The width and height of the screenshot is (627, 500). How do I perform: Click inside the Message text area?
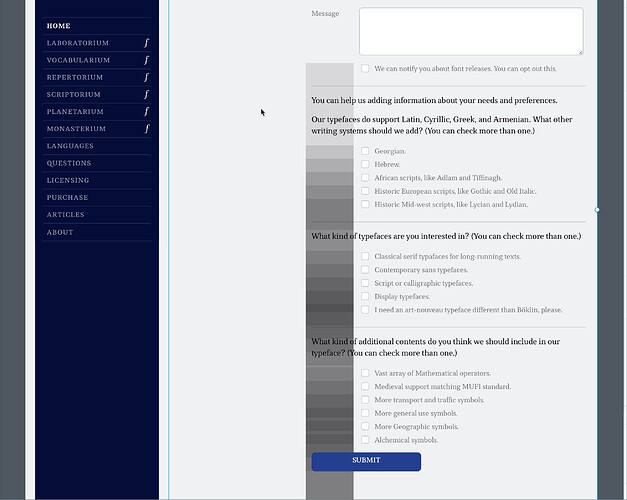(470, 30)
